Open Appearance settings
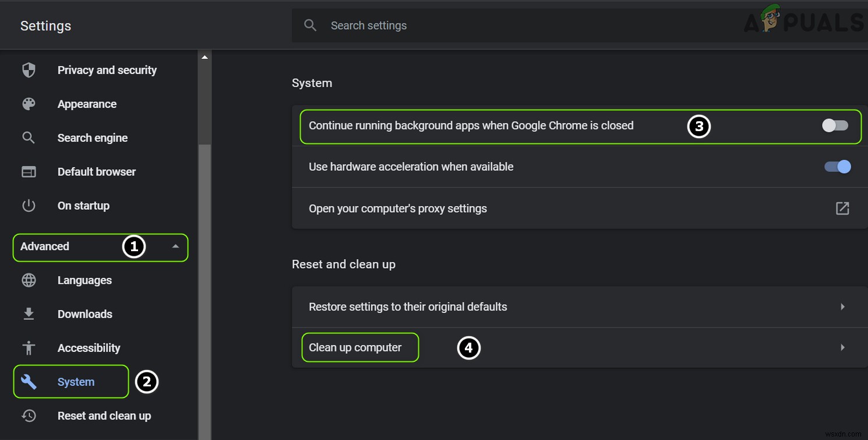 click(x=87, y=104)
